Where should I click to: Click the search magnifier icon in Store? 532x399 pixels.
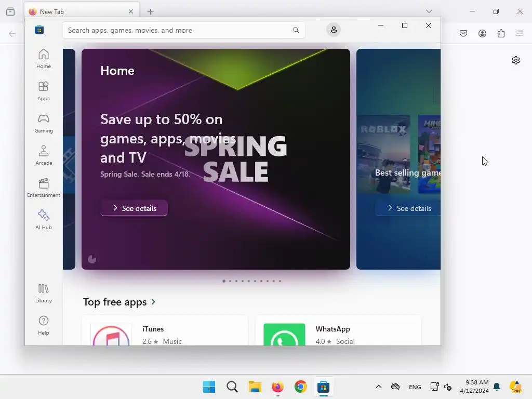click(296, 30)
